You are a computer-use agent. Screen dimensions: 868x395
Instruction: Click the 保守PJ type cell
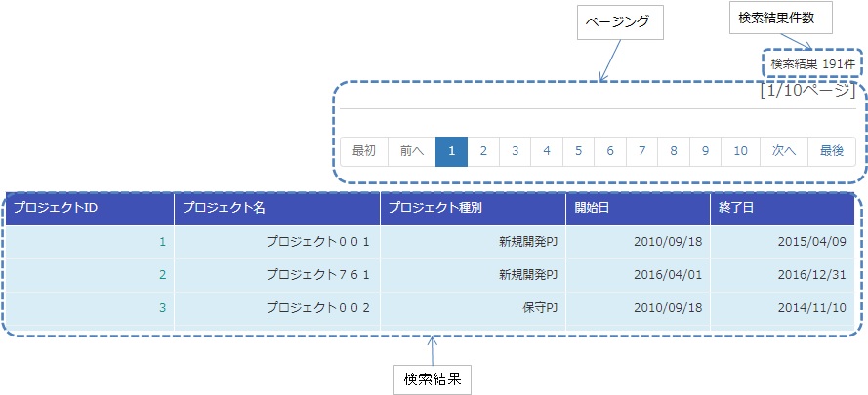point(473,308)
